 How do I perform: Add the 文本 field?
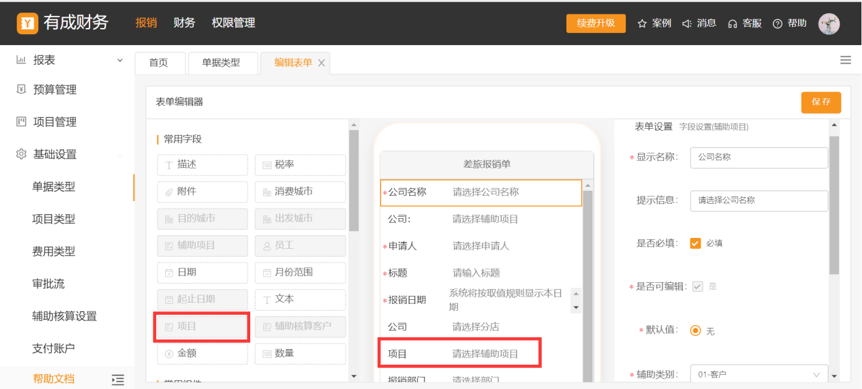[x=300, y=299]
